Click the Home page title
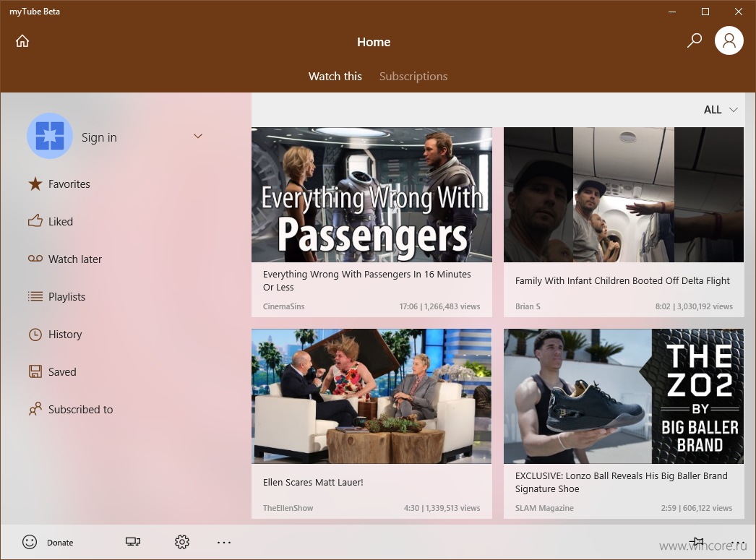The height and width of the screenshot is (560, 756). [x=374, y=42]
